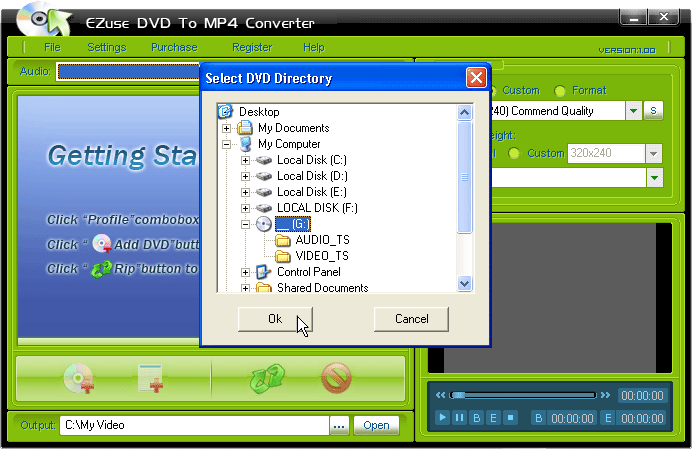Image resolution: width=692 pixels, height=449 pixels.
Task: Click the AUDIO_TS folder icon
Action: (x=282, y=240)
